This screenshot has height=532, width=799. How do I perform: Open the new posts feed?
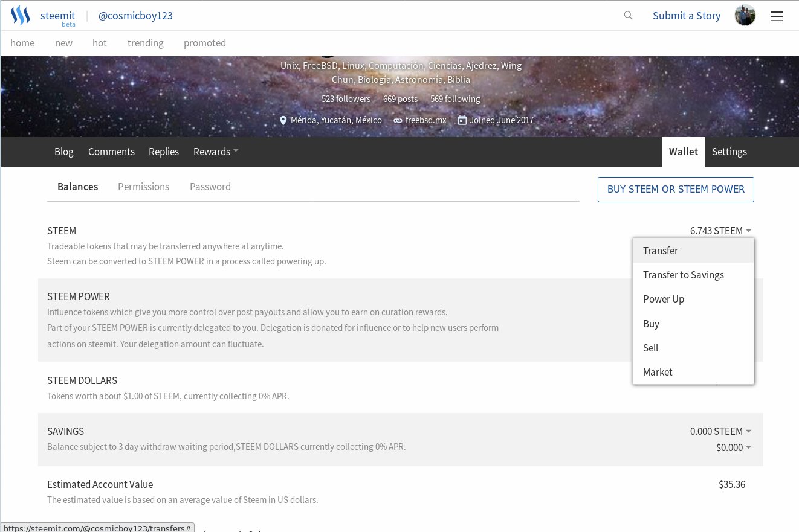coord(63,43)
